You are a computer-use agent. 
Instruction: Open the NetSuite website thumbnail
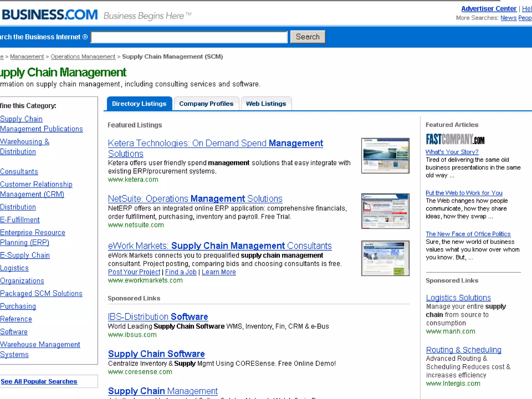(x=385, y=211)
